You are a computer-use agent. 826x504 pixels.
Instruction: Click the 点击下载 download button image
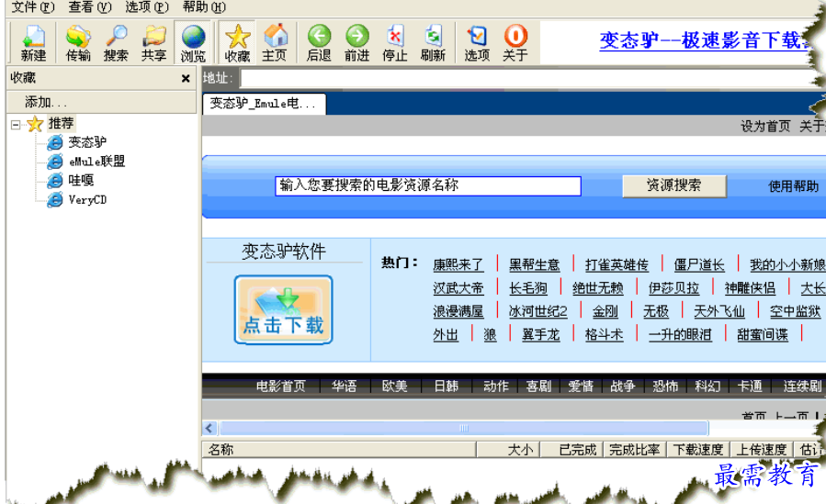coord(283,310)
